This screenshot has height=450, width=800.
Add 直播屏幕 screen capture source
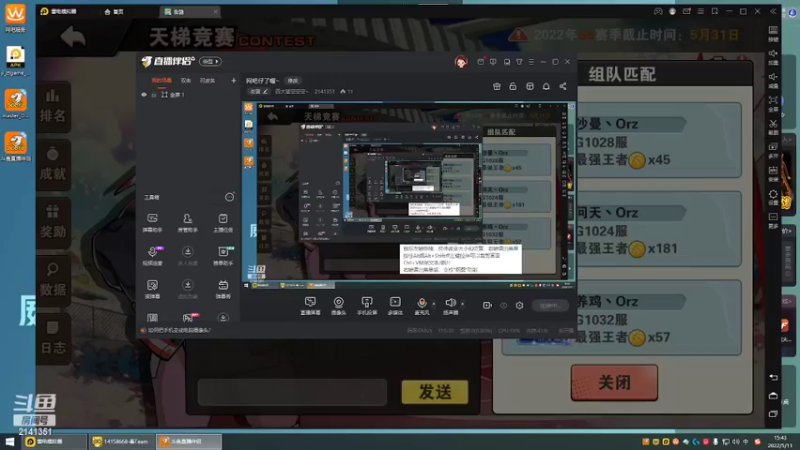coord(310,306)
